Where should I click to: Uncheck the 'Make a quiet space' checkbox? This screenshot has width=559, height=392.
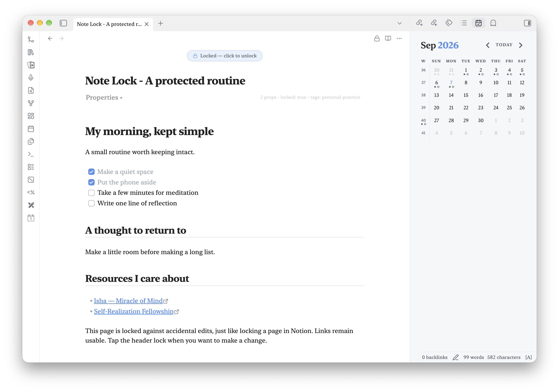(91, 172)
